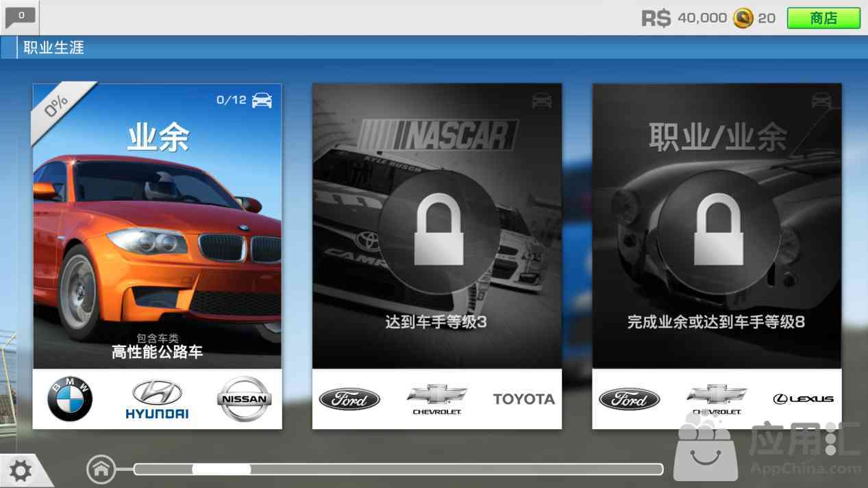Click the 职业生涯 career header label
868x488 pixels.
[x=54, y=48]
